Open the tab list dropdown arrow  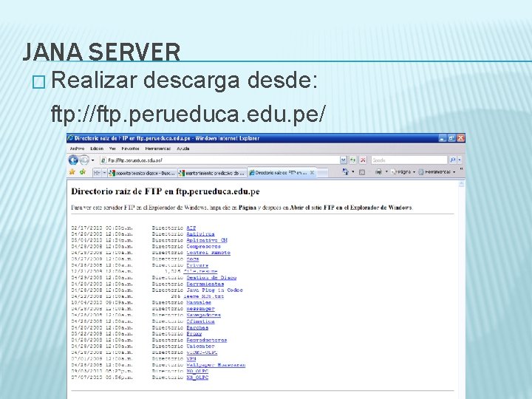(104, 173)
